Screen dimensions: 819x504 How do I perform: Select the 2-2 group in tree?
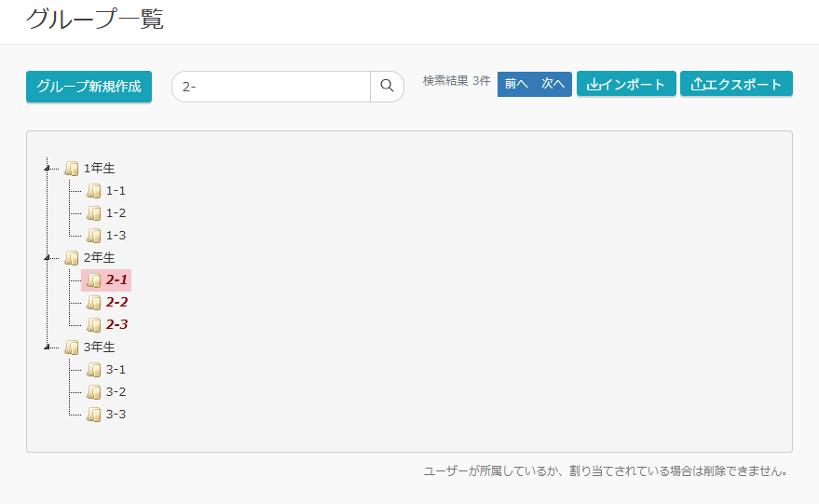(116, 303)
